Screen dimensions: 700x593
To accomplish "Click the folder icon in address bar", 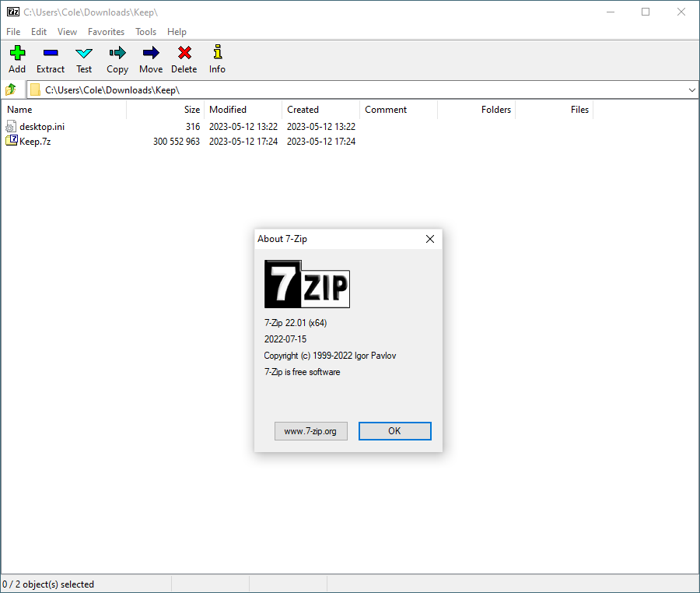I will [x=35, y=89].
